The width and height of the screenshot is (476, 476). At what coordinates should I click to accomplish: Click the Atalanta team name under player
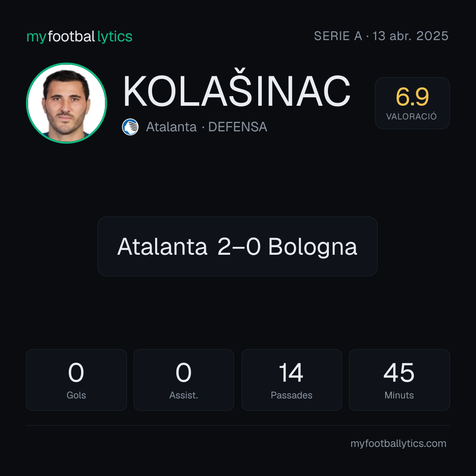point(171,127)
